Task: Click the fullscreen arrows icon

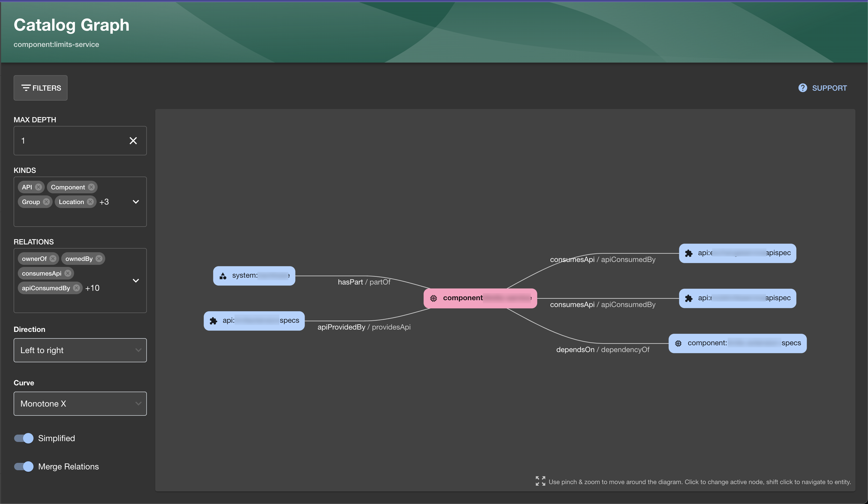Action: (x=540, y=481)
